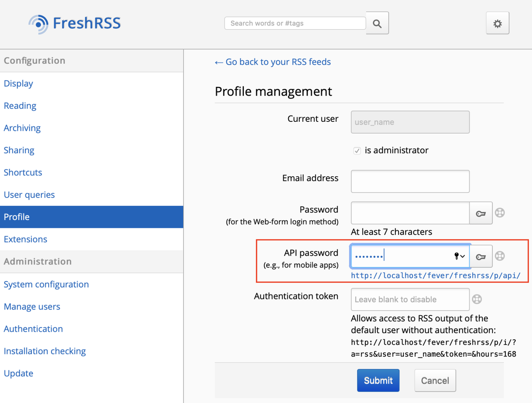Show API password characters with key icon
Viewport: 532px width, 403px height.
(481, 256)
